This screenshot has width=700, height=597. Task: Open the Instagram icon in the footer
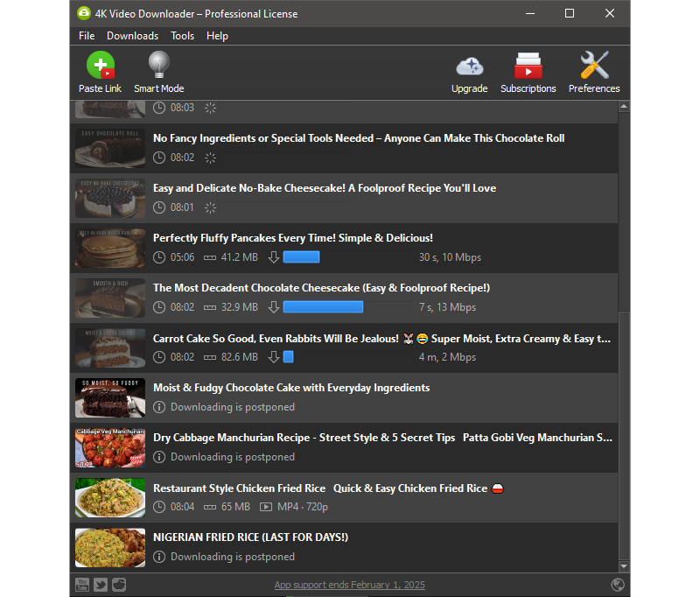coord(119,584)
